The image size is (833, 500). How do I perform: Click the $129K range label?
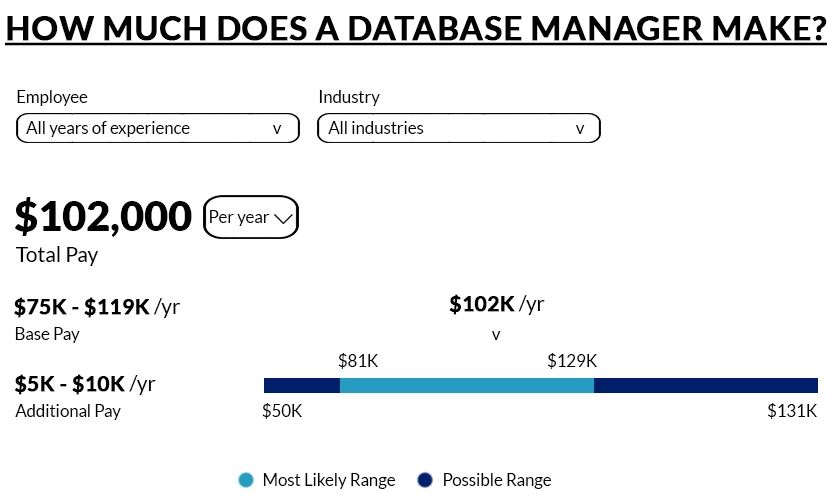coord(572,361)
